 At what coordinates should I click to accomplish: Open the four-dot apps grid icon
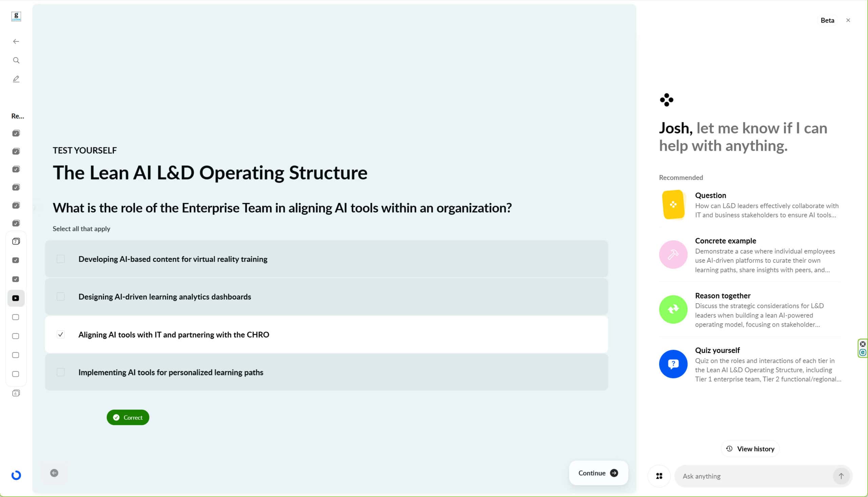[659, 476]
